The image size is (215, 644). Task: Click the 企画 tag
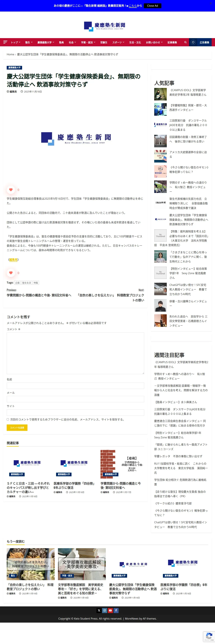(x=17, y=283)
